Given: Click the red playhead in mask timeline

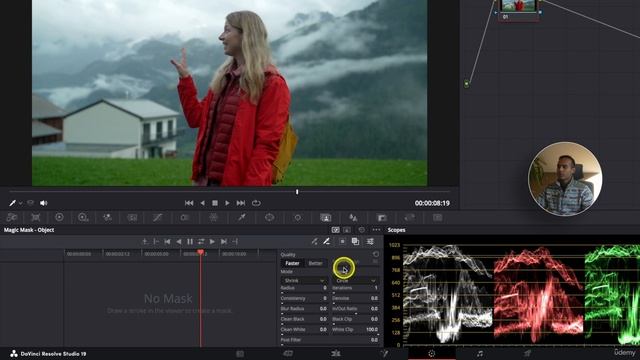Looking at the screenshot, I should [200, 253].
